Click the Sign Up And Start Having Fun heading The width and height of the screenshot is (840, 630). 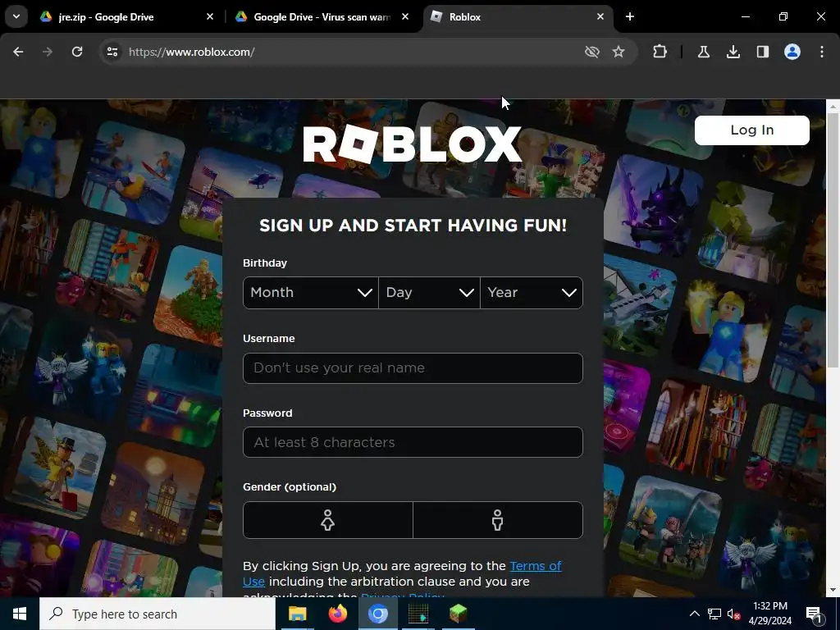tap(413, 226)
